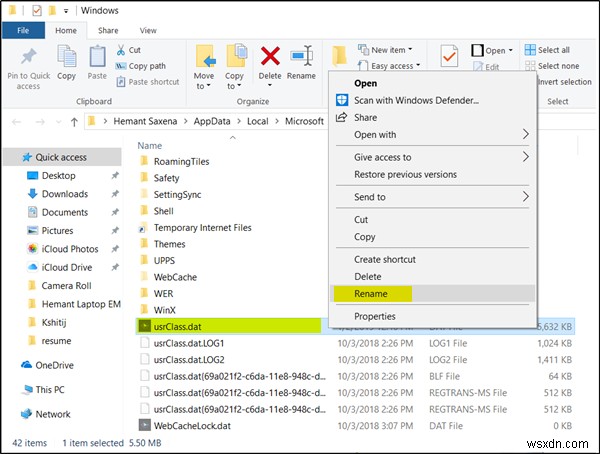Expand the Open button dropdown arrow

[510, 50]
